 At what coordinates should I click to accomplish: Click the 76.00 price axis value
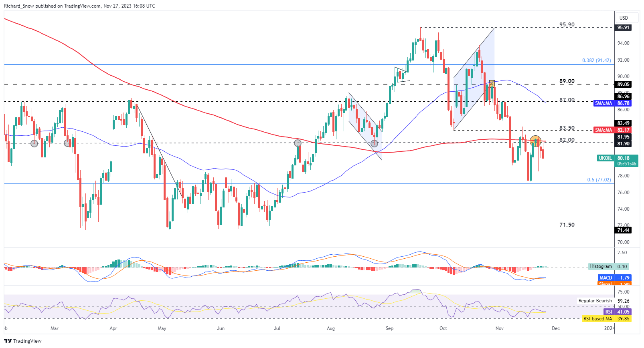[x=624, y=193]
